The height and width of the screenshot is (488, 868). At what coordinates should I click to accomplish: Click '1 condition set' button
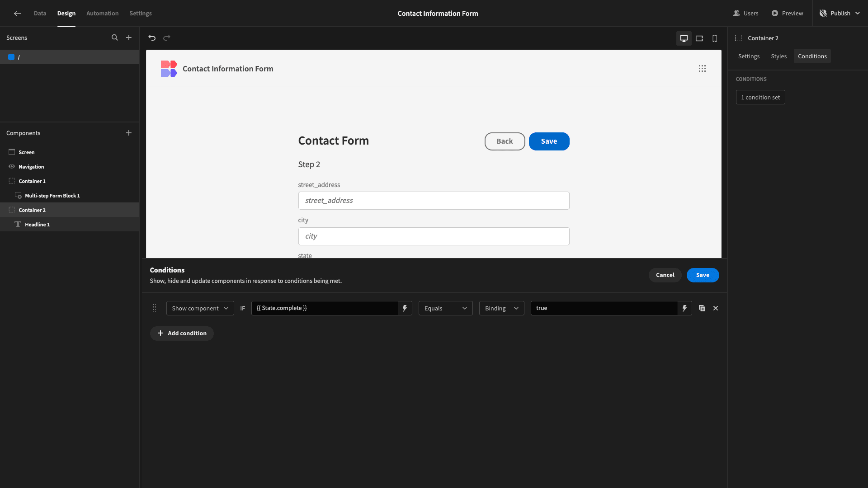(x=760, y=98)
